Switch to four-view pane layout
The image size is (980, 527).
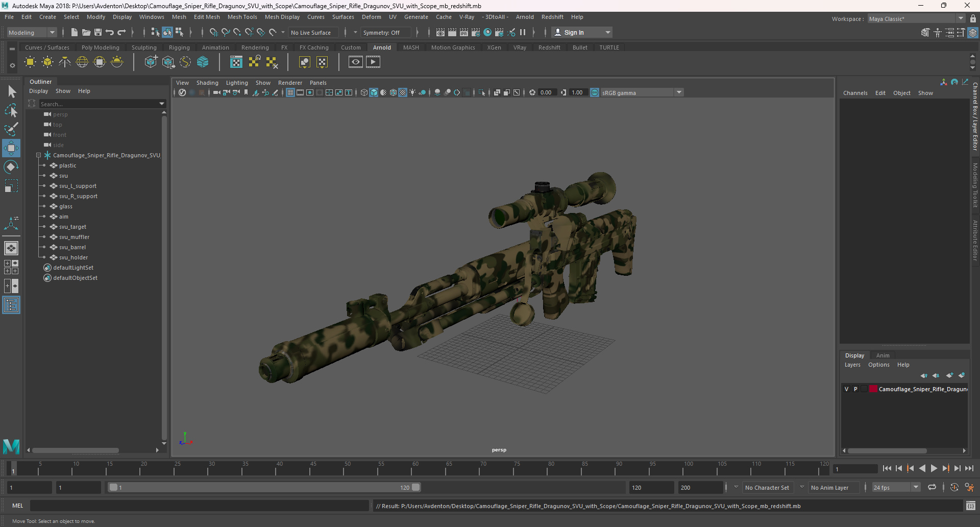11,267
